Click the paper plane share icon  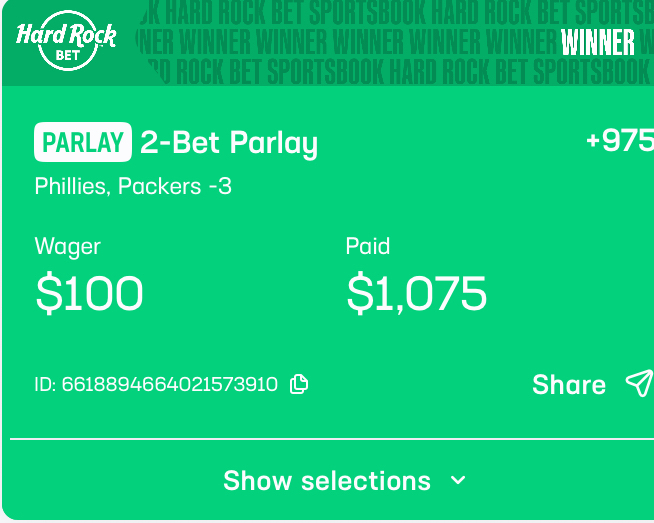pos(638,383)
